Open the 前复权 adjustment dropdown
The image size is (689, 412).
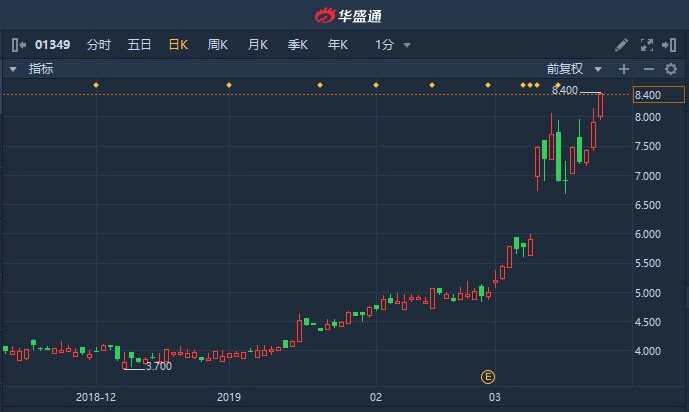pos(574,69)
